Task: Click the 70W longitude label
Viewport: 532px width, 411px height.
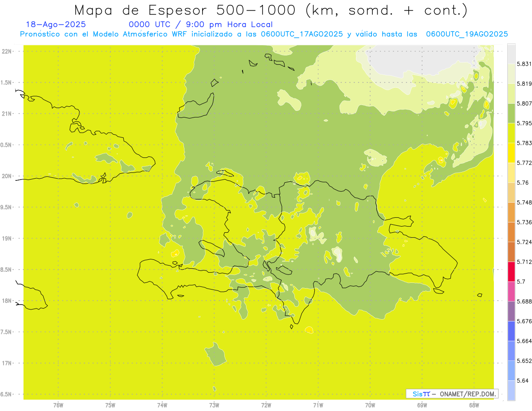Action: pos(370,405)
